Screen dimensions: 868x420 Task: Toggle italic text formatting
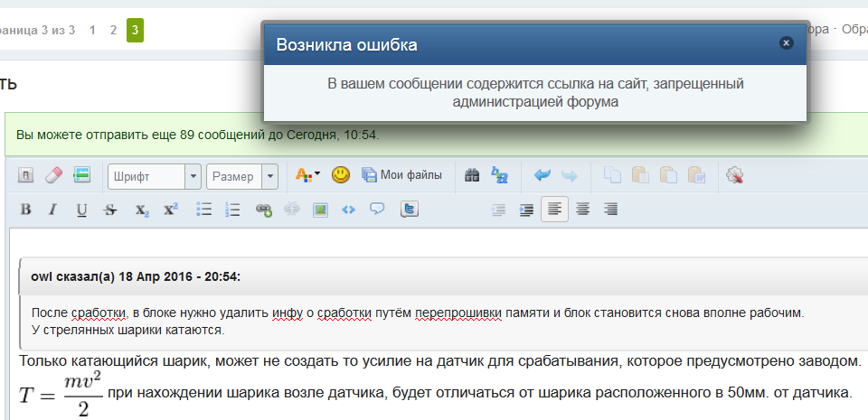(x=52, y=210)
